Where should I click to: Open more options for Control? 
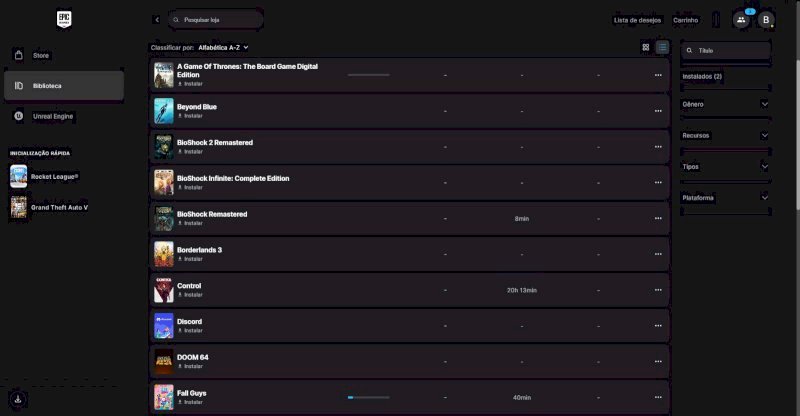pos(658,290)
